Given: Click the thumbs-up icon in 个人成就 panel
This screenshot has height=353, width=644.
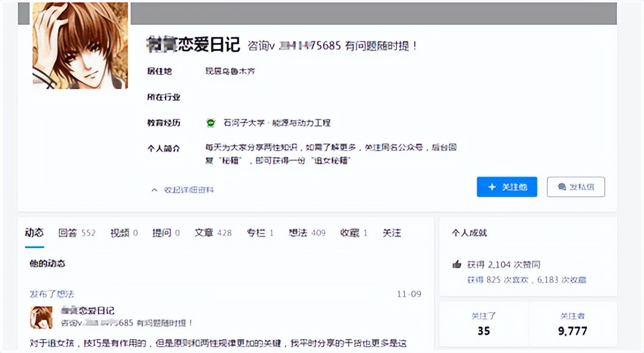Looking at the screenshot, I should tap(456, 264).
